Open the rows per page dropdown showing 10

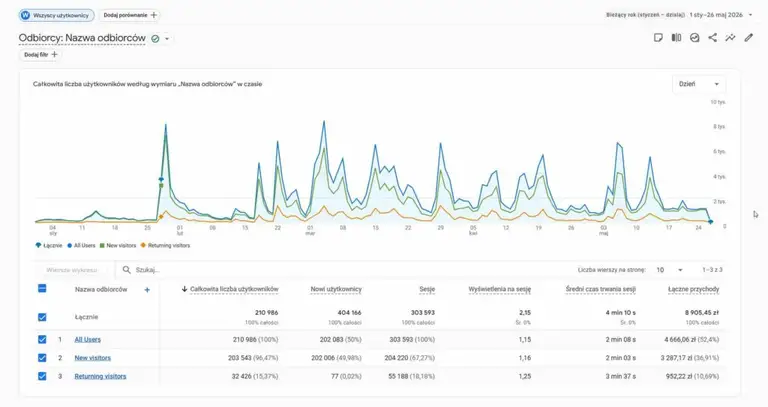point(670,270)
